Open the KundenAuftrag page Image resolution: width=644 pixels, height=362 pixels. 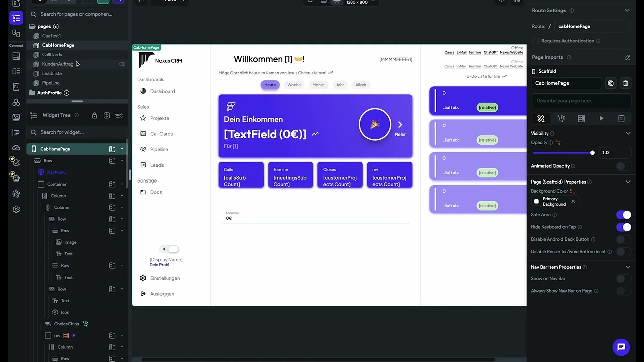point(57,64)
